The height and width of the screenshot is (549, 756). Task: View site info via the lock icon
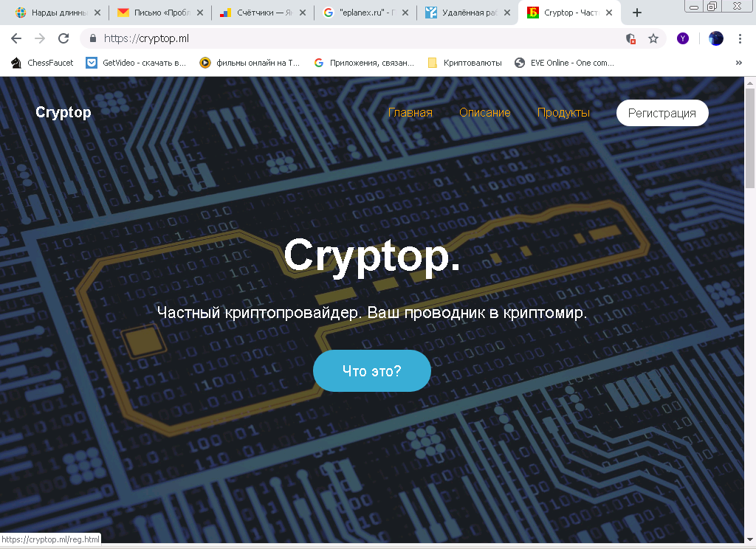(x=93, y=38)
